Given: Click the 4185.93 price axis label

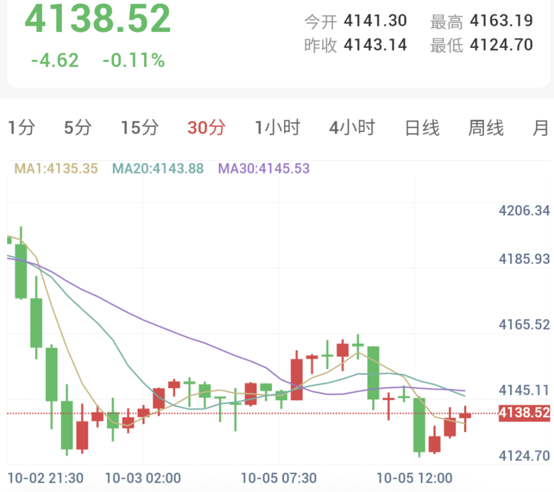Looking at the screenshot, I should (x=524, y=259).
